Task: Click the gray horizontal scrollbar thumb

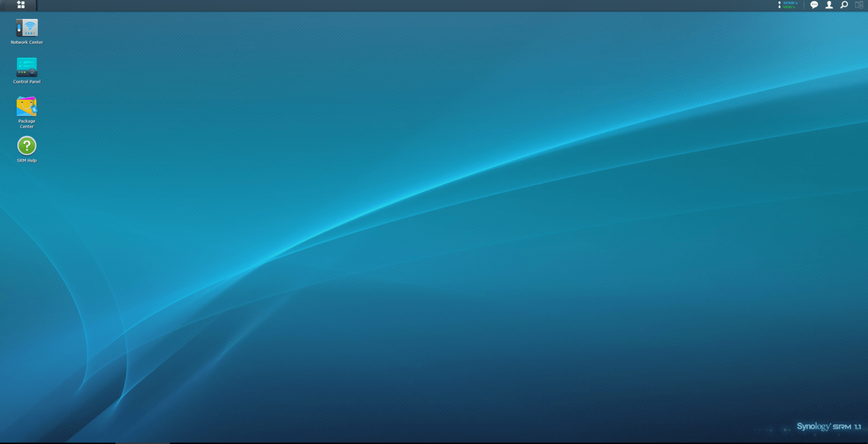Action: 142,443
